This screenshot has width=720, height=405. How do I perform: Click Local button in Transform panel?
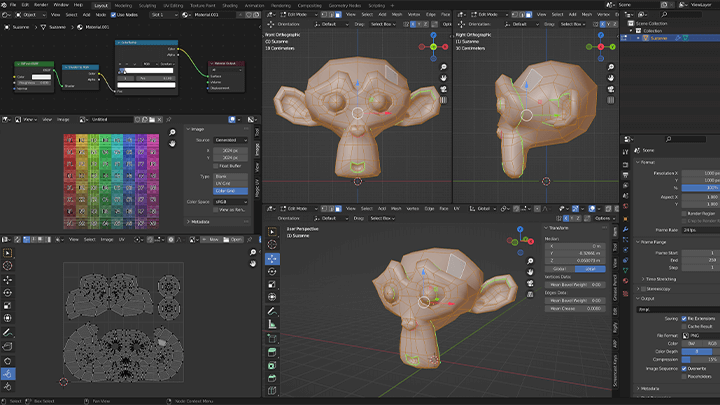(590, 269)
